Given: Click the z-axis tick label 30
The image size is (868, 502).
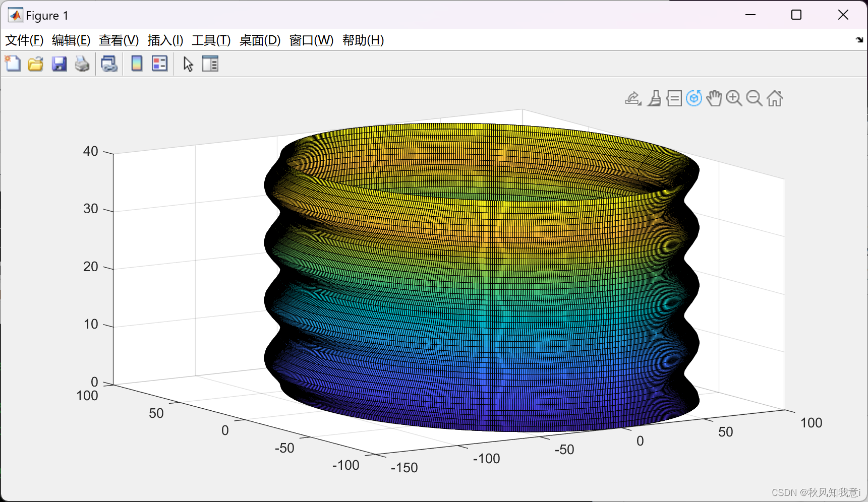Looking at the screenshot, I should (x=91, y=209).
